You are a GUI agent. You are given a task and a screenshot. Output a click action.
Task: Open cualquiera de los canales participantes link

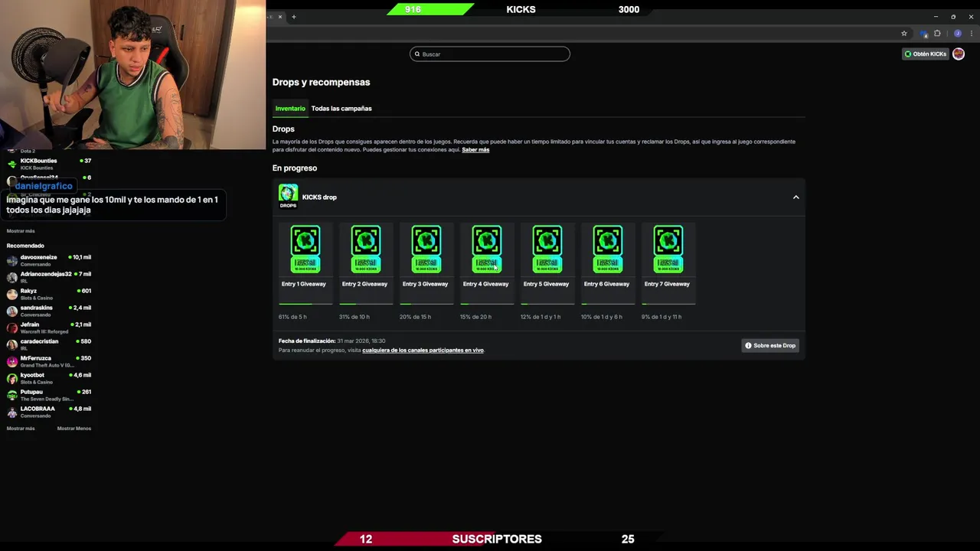click(x=423, y=350)
